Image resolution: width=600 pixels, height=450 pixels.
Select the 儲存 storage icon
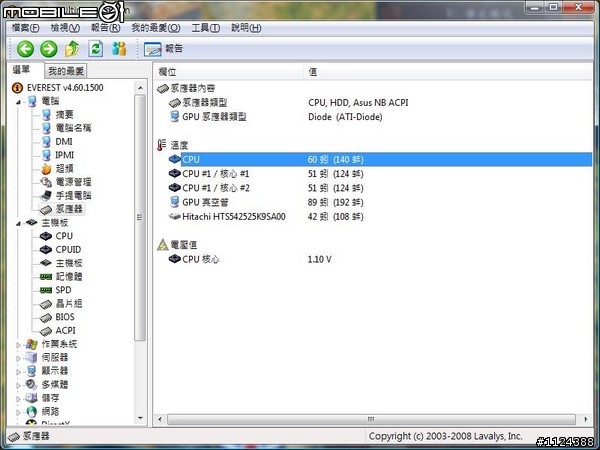[31, 398]
